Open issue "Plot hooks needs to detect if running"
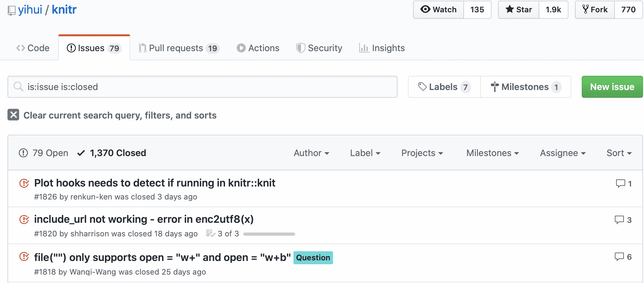Screen dimensions: 644x283 [155, 183]
